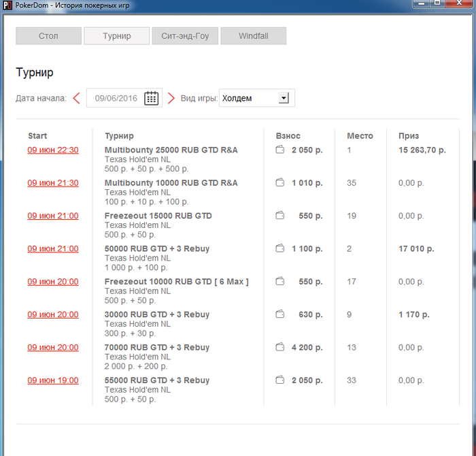Viewport: 476px width, 456px height.
Task: Open the 09 июн 22:30 tournament link
Action: [53, 150]
